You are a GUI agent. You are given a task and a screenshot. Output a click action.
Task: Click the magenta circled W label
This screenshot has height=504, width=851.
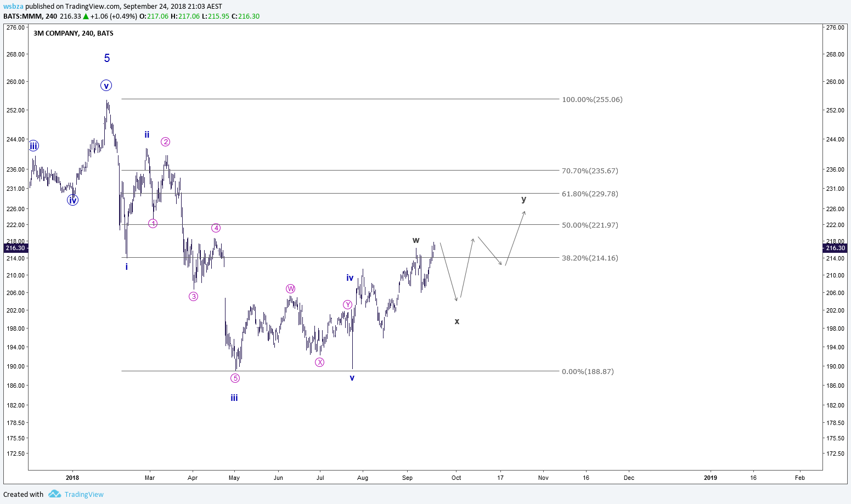[x=291, y=289]
